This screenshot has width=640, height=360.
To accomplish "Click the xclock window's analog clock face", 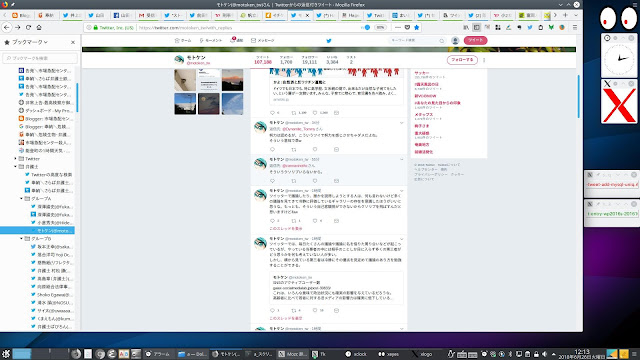I will tap(619, 59).
